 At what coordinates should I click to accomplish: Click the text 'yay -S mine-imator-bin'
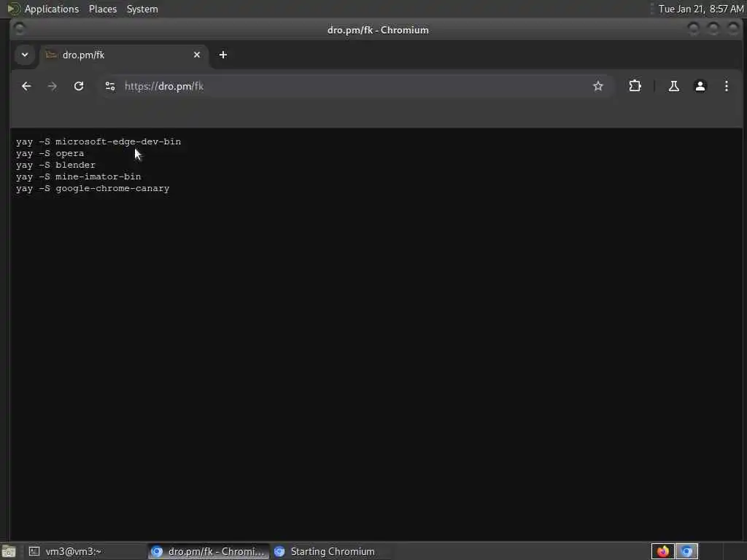pyautogui.click(x=78, y=176)
